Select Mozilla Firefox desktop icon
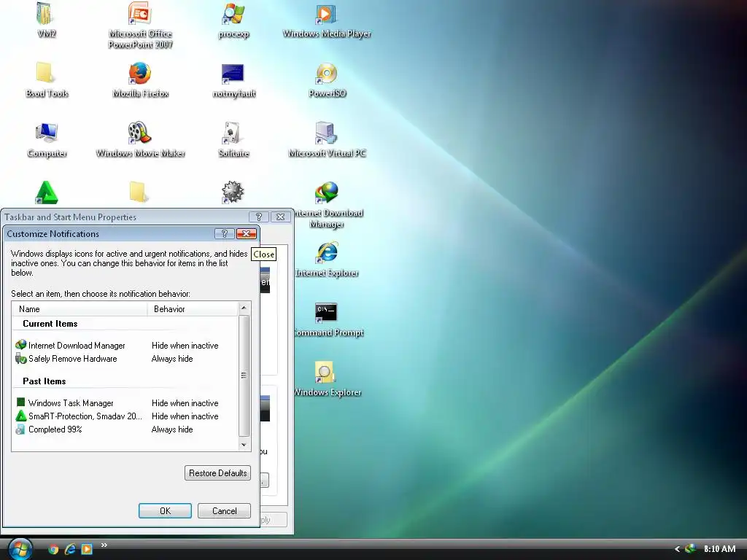Viewport: 747px width, 560px height. 140,79
